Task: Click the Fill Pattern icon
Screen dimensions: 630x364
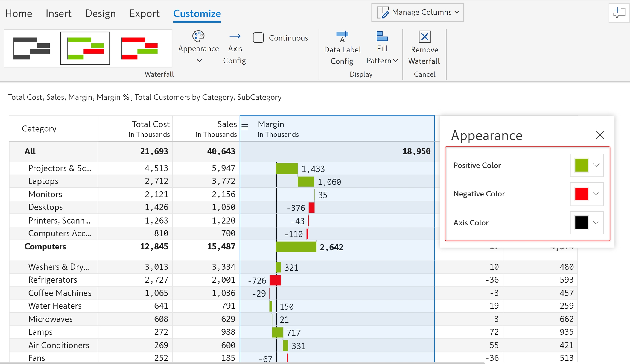Action: 382,36
